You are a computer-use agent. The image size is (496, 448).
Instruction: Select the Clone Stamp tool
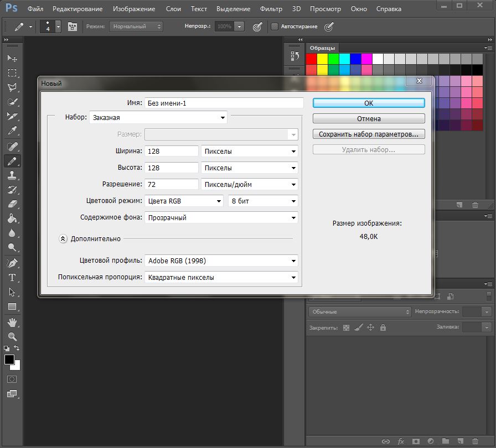[x=12, y=175]
